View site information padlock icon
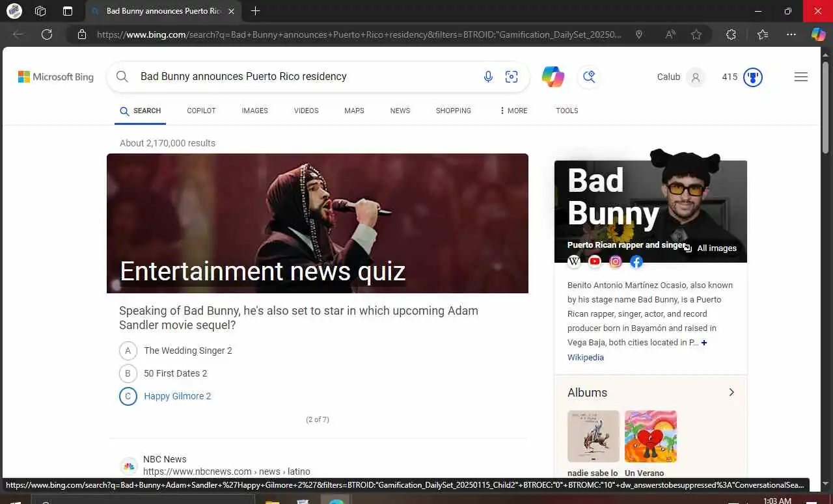 pos(82,34)
